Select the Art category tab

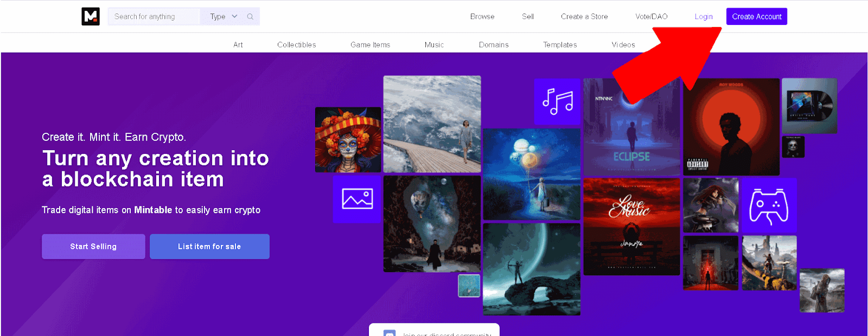tap(238, 44)
